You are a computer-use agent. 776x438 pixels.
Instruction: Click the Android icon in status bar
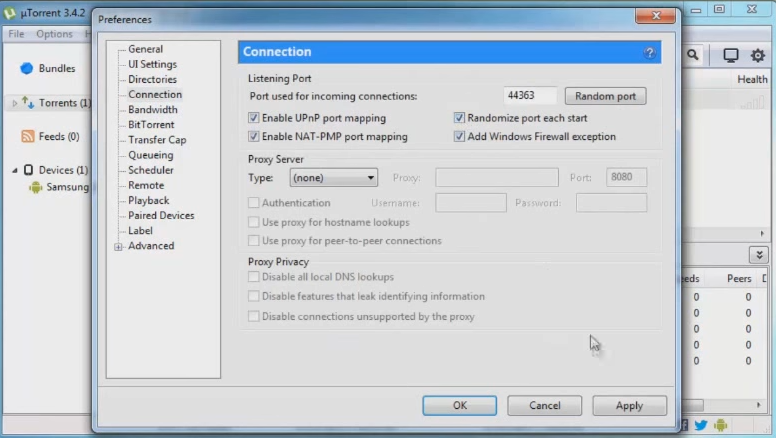pos(721,425)
